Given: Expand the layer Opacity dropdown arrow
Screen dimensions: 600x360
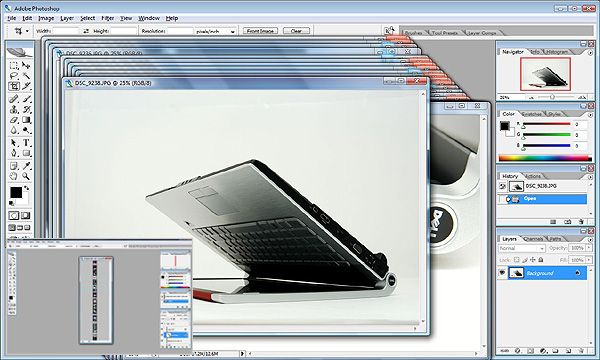Looking at the screenshot, I should point(589,248).
